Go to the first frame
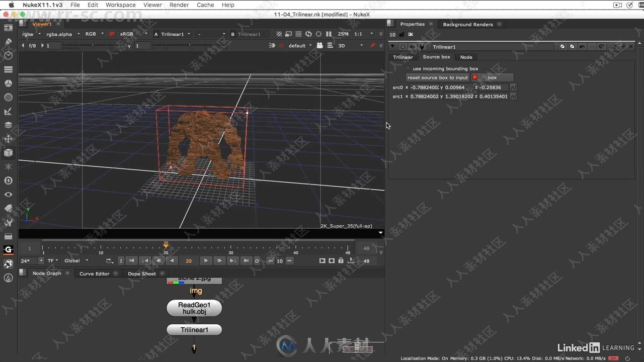 point(131,260)
